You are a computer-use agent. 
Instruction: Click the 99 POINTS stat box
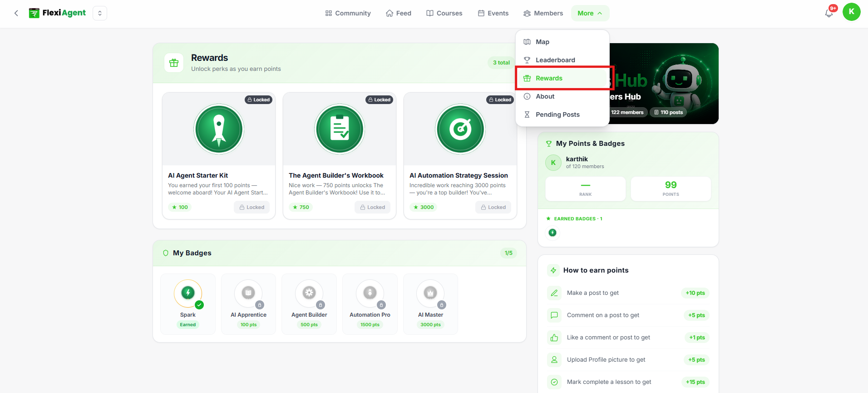671,189
